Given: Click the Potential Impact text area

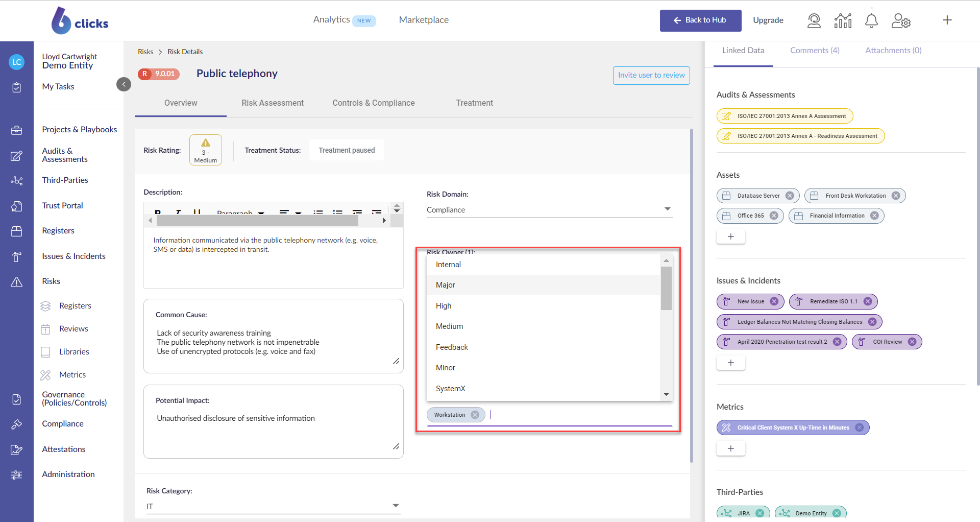Looking at the screenshot, I should pyautogui.click(x=273, y=421).
